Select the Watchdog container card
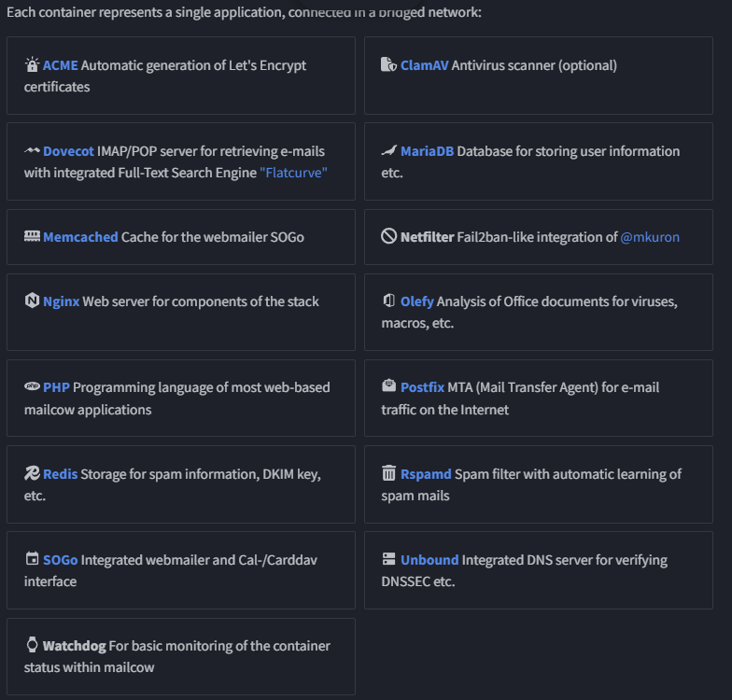 click(x=181, y=657)
